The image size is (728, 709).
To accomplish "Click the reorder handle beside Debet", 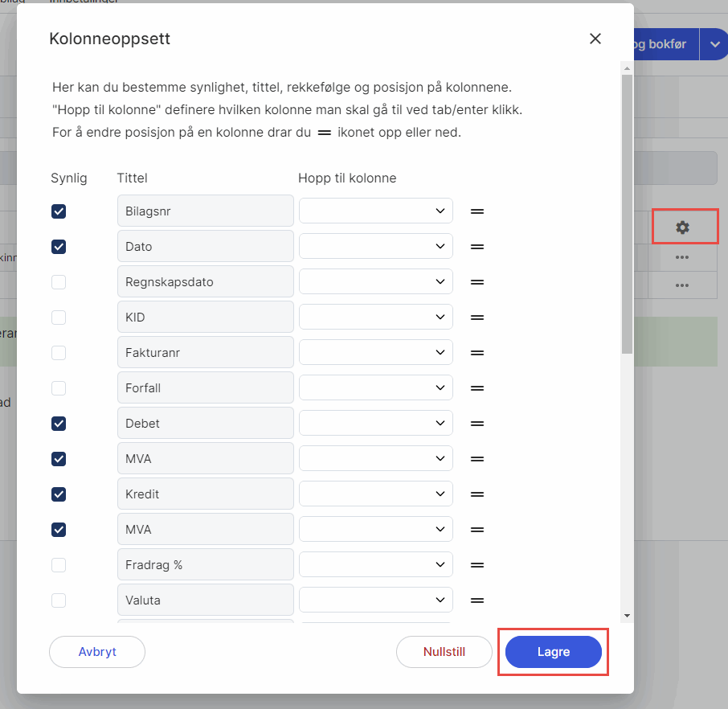I will click(x=476, y=424).
